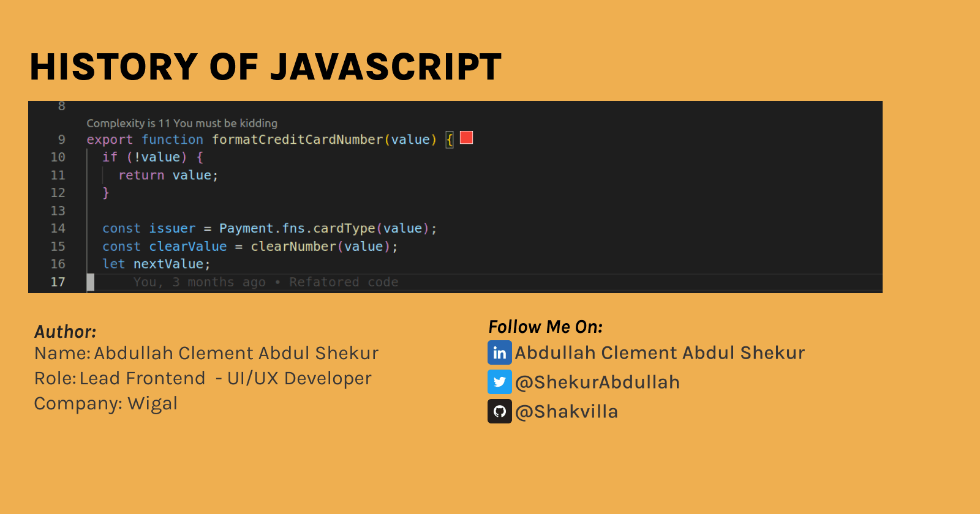Click the LinkedIn logo icon
The image size is (980, 514).
[499, 353]
